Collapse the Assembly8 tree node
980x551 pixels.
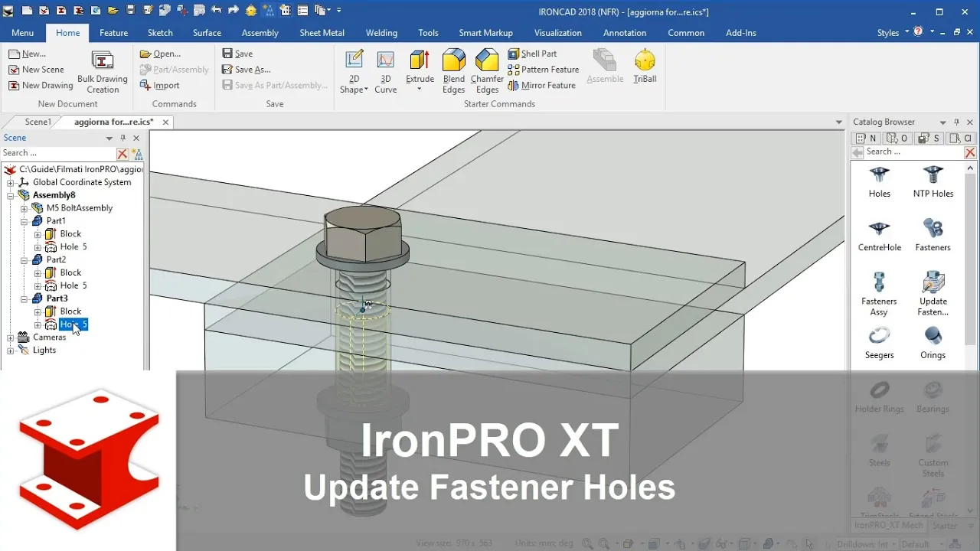(11, 195)
